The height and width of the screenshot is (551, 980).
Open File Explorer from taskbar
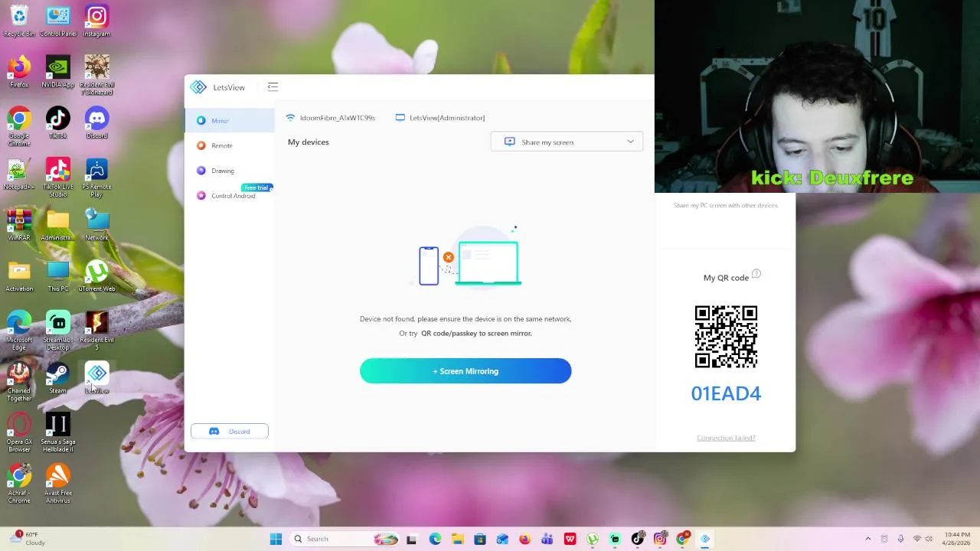click(457, 539)
